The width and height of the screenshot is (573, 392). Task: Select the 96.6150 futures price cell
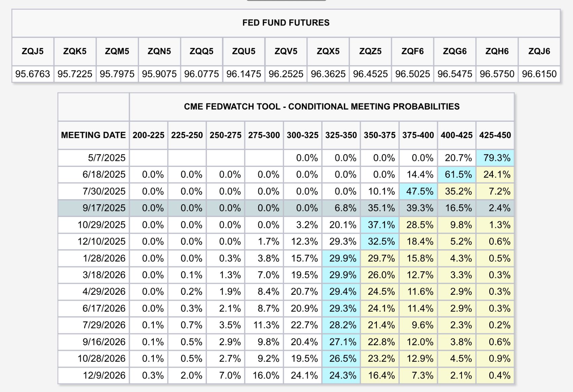click(x=539, y=74)
